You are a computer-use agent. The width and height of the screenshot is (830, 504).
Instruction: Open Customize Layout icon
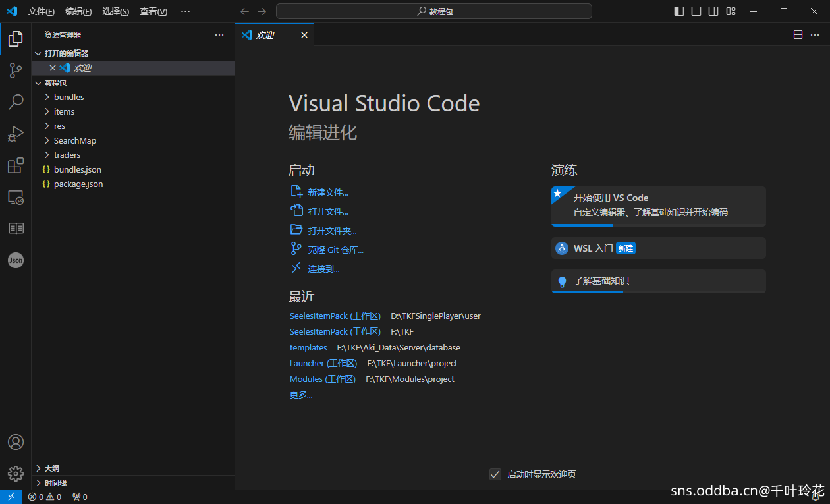click(x=731, y=11)
